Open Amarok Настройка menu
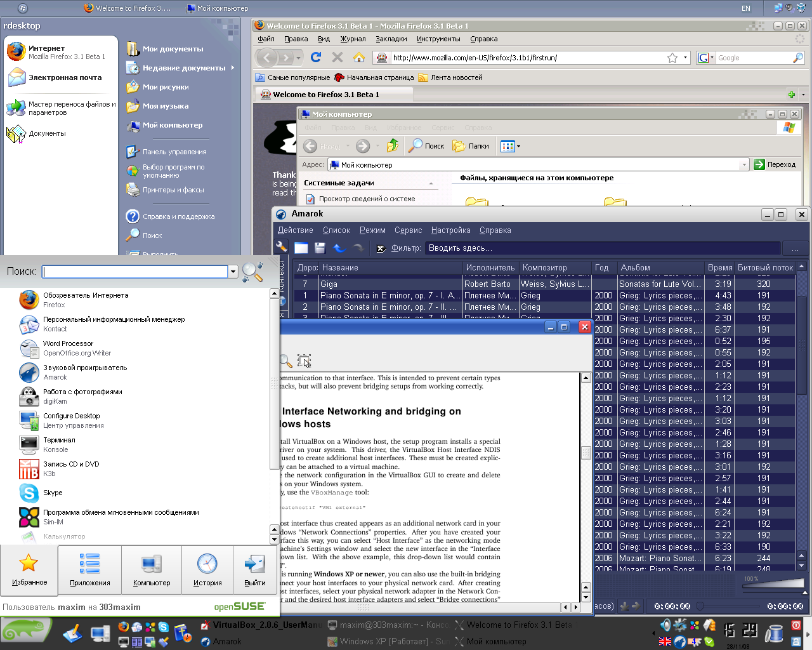 coord(450,230)
